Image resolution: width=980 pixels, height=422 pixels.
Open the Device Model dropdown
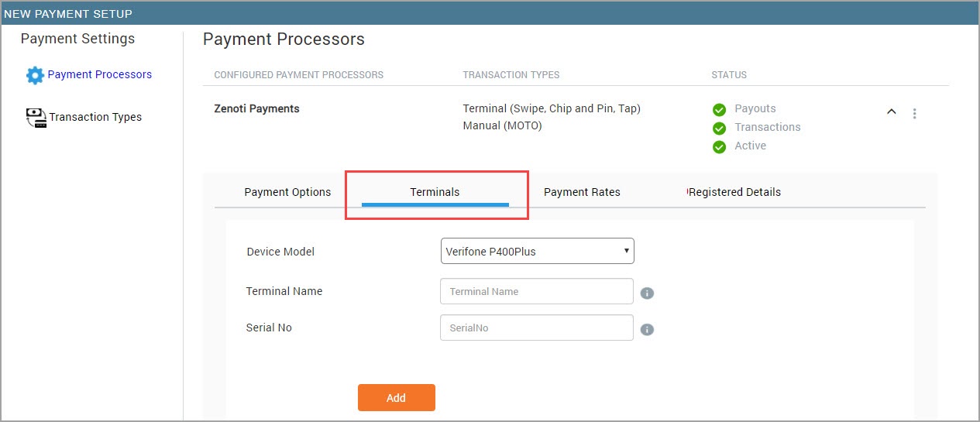pos(537,251)
